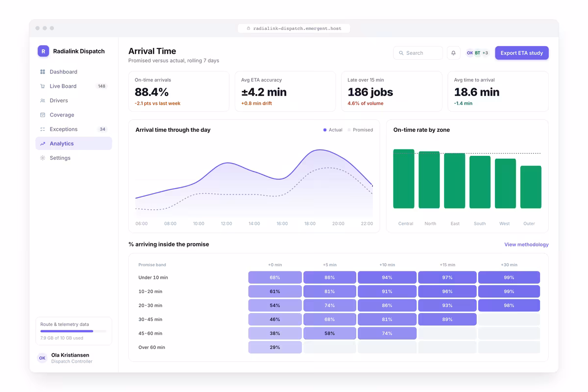The height and width of the screenshot is (392, 588).
Task: Click the 4.6% of volume text
Action: pos(366,103)
